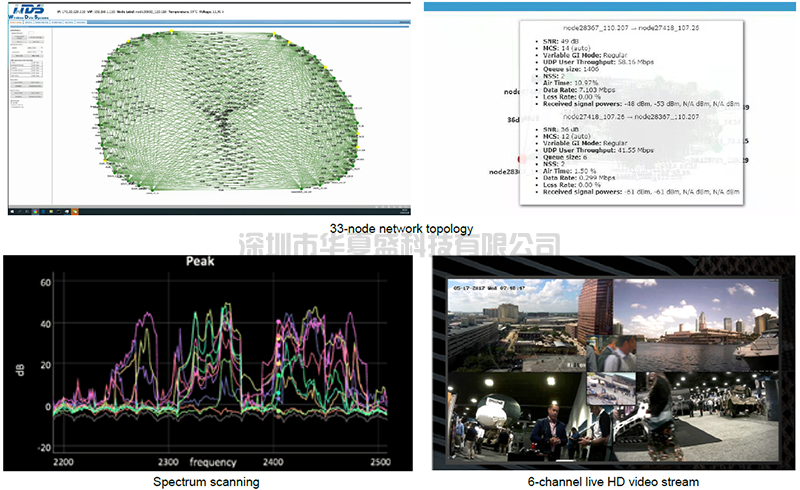
Task: Click the 2300 frequency axis label
Action: tap(168, 462)
